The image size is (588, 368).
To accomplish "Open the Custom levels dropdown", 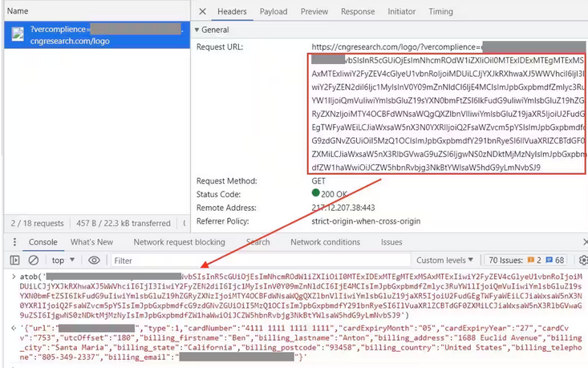I will pyautogui.click(x=446, y=261).
